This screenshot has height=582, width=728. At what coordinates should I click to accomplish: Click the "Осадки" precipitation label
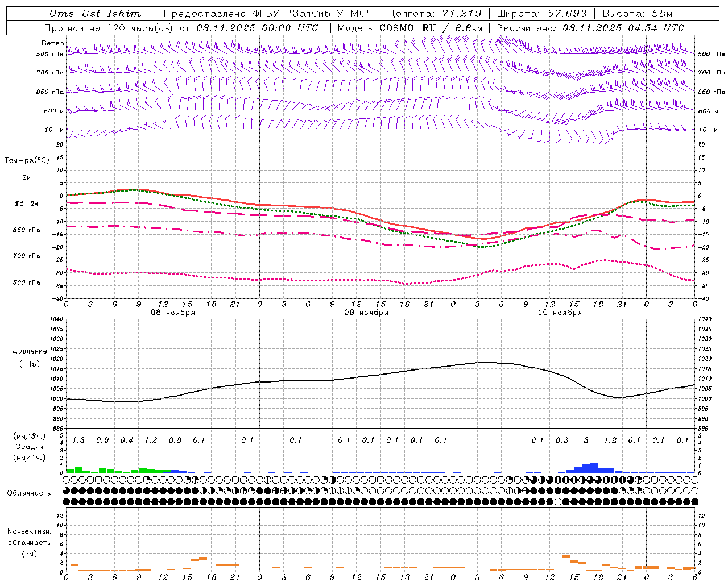pyautogui.click(x=30, y=447)
